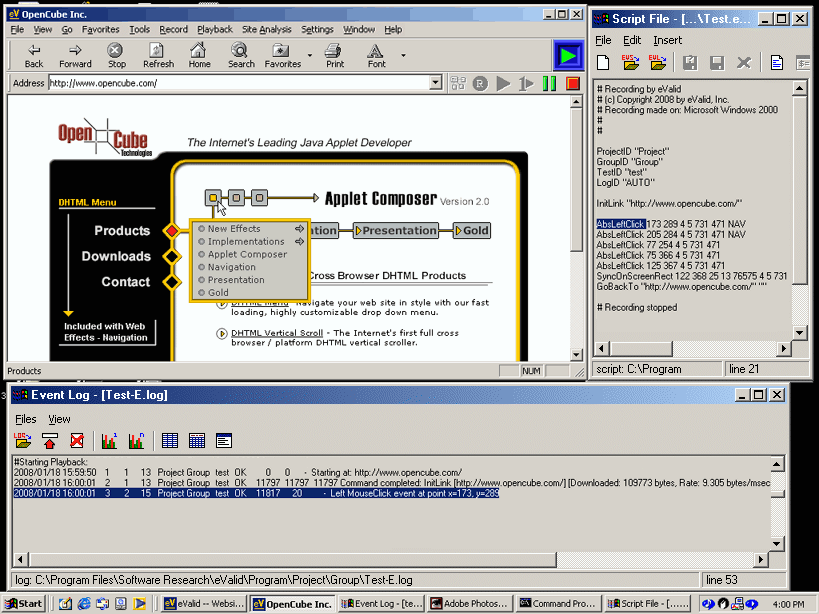Click in the Address URL field
Image resolution: width=819 pixels, height=614 pixels.
239,83
